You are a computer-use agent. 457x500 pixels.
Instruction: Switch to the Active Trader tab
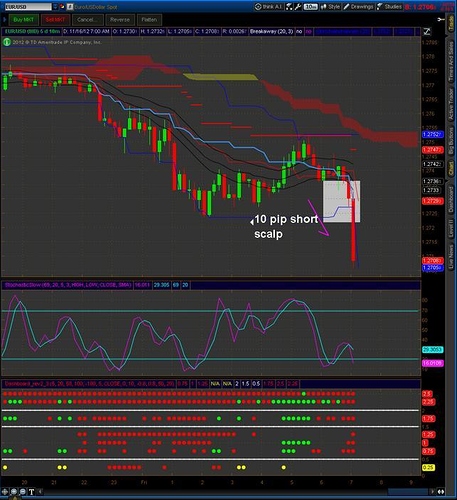click(x=451, y=104)
